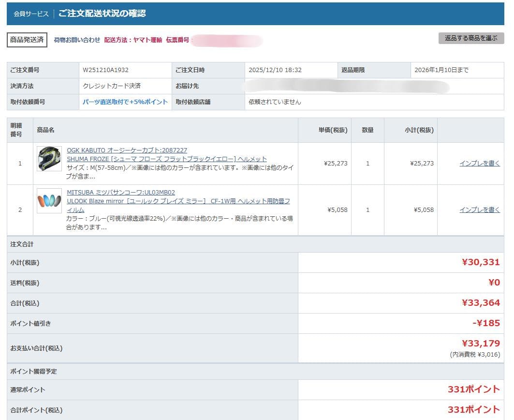This screenshot has height=420, width=514.
Task: Click the 配送方法:ヤマト運輸 label
Action: (133, 40)
